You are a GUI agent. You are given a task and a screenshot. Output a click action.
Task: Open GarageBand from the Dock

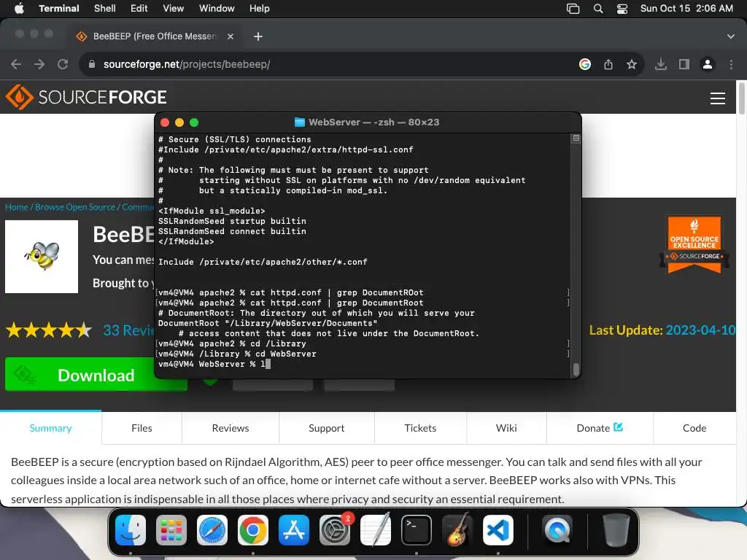coord(457,530)
